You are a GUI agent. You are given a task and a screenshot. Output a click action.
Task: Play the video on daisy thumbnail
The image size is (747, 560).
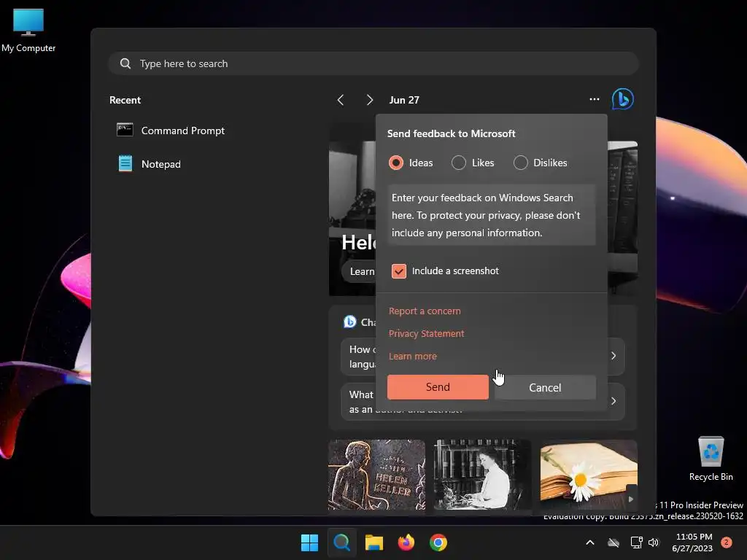631,499
